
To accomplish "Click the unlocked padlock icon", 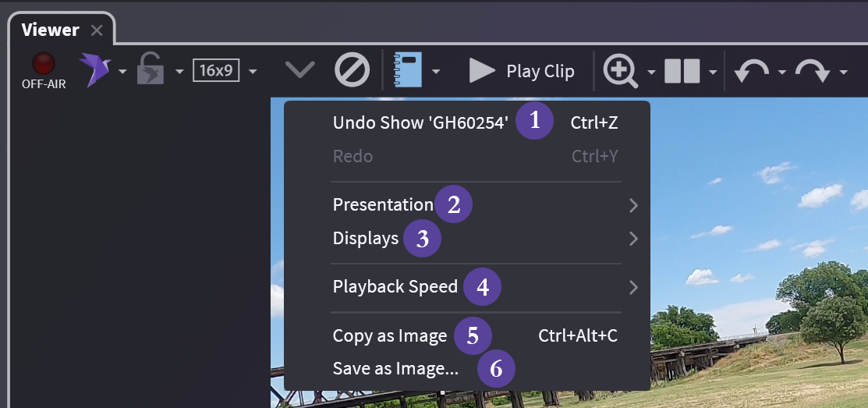I will 150,70.
